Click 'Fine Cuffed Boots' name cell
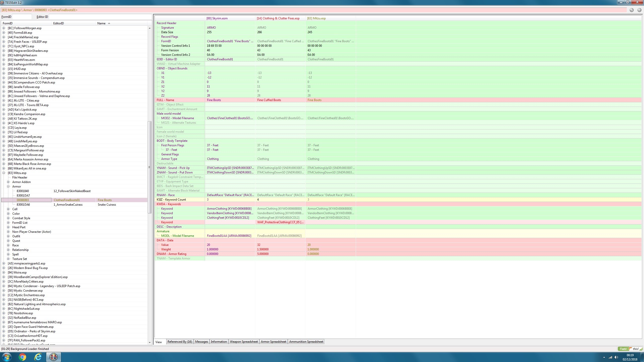The height and width of the screenshot is (362, 644). tap(280, 100)
